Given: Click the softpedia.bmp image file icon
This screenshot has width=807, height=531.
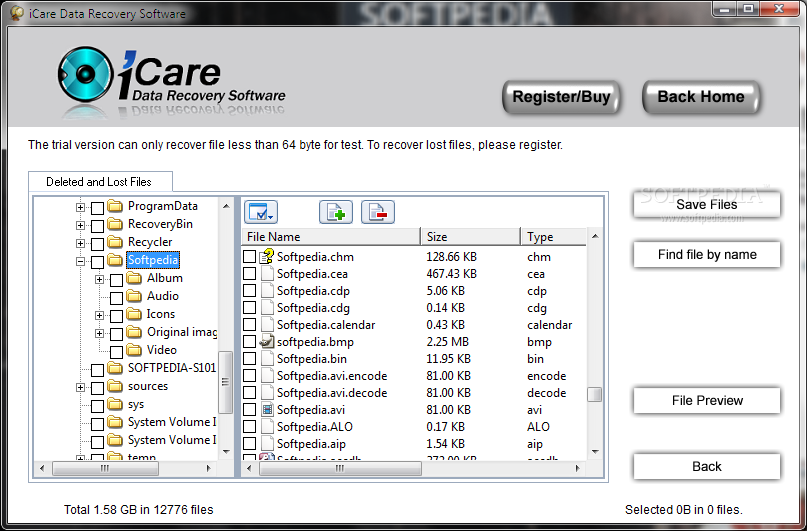Looking at the screenshot, I should pyautogui.click(x=267, y=341).
